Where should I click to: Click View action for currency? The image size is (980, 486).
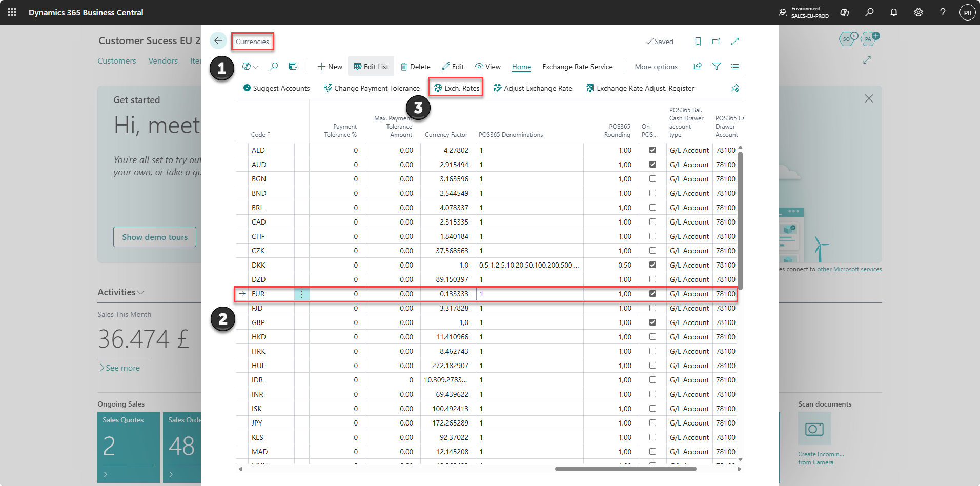(x=487, y=67)
